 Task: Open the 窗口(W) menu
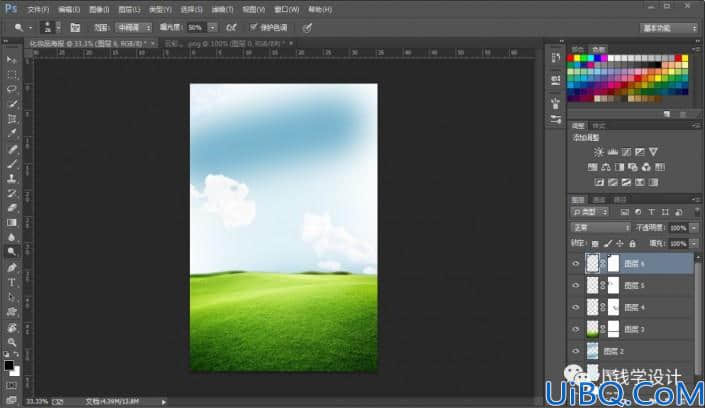click(286, 9)
